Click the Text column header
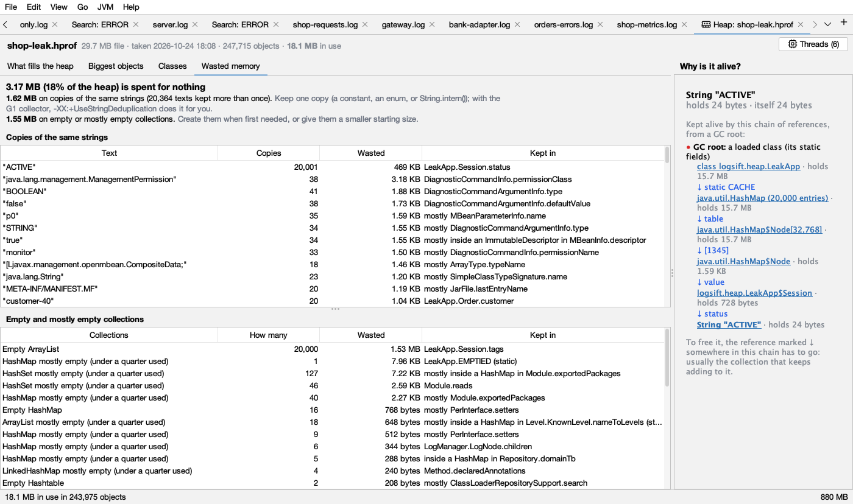 [x=109, y=153]
